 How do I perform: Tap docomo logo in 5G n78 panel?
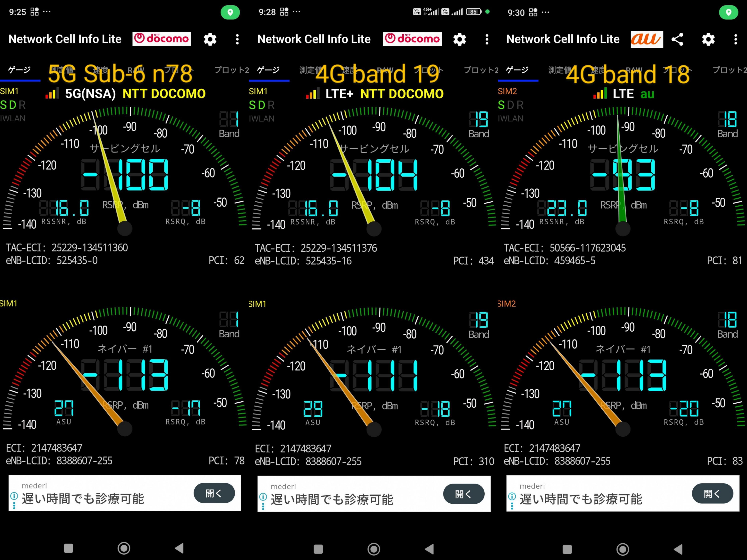(161, 39)
